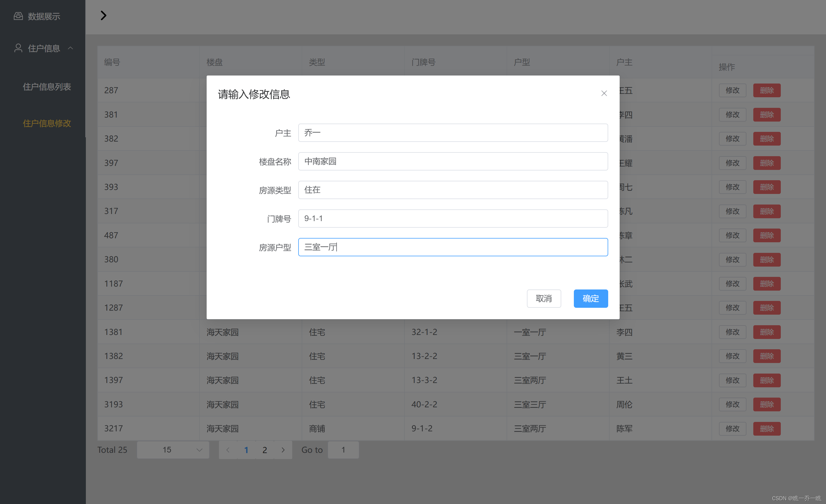Select the dialog title 请输入修改信息
The image size is (826, 504).
click(254, 94)
